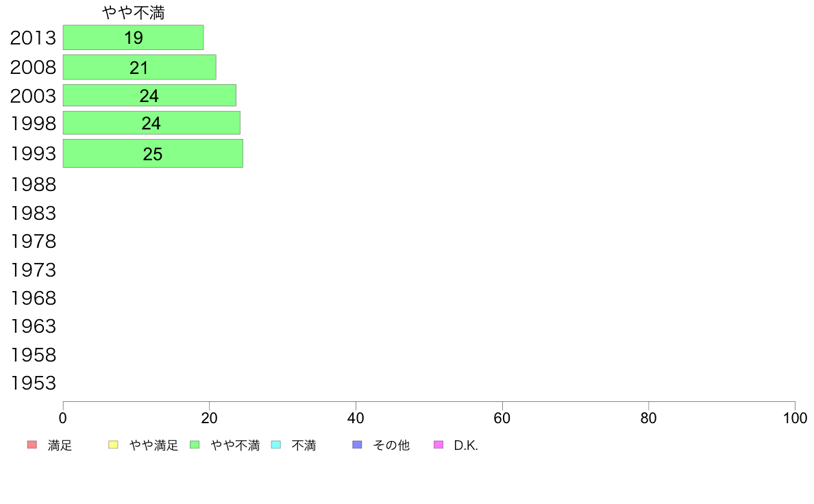
Task: Click the やや不満 column header above bars
Action: click(134, 12)
